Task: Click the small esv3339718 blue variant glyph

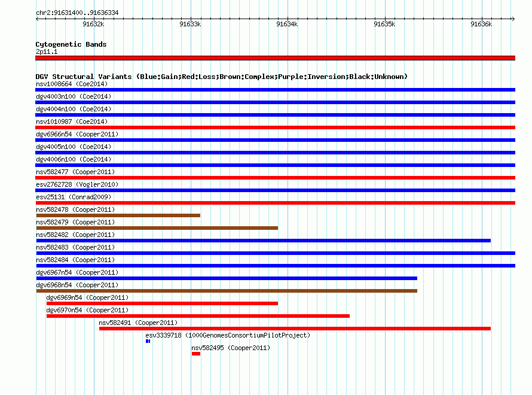Action: pyautogui.click(x=148, y=341)
